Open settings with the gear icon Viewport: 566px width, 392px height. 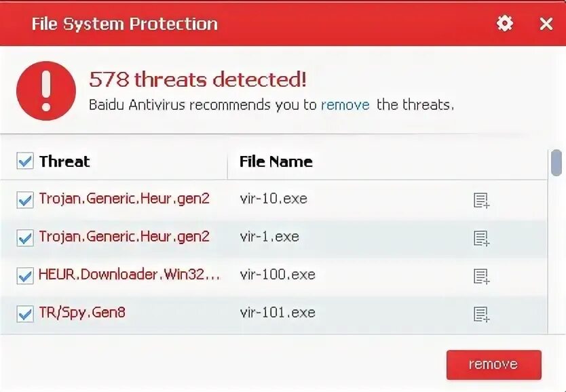505,24
